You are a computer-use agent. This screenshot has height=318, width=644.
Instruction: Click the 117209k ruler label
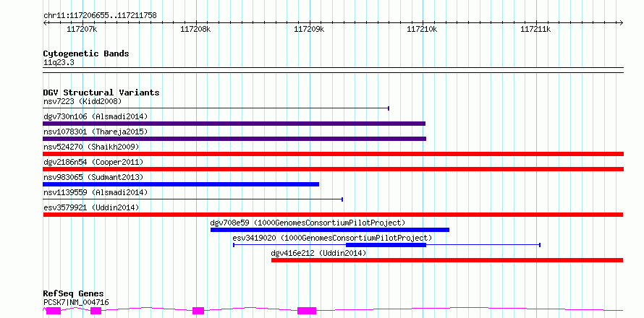click(309, 29)
